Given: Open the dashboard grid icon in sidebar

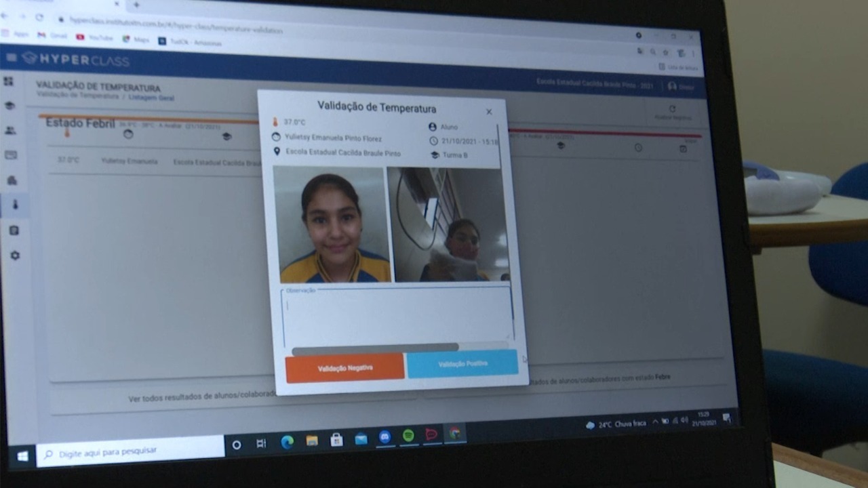Looking at the screenshot, I should click(x=8, y=81).
